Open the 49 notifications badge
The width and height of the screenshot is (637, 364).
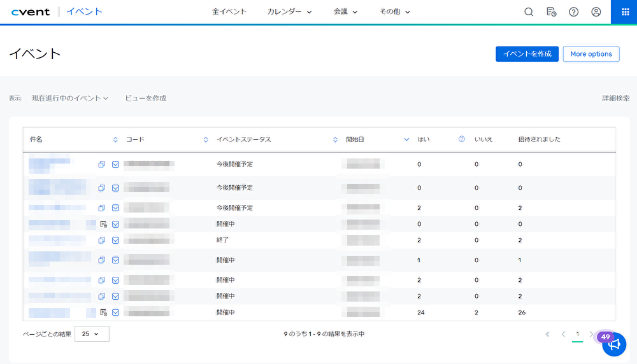605,337
